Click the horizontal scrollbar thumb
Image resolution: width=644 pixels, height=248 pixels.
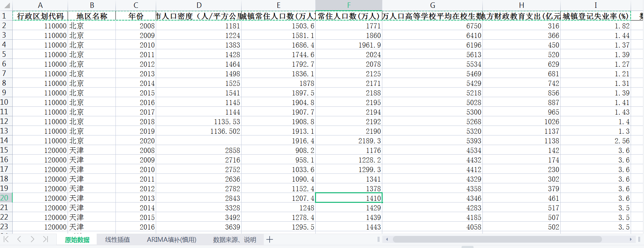point(497,239)
